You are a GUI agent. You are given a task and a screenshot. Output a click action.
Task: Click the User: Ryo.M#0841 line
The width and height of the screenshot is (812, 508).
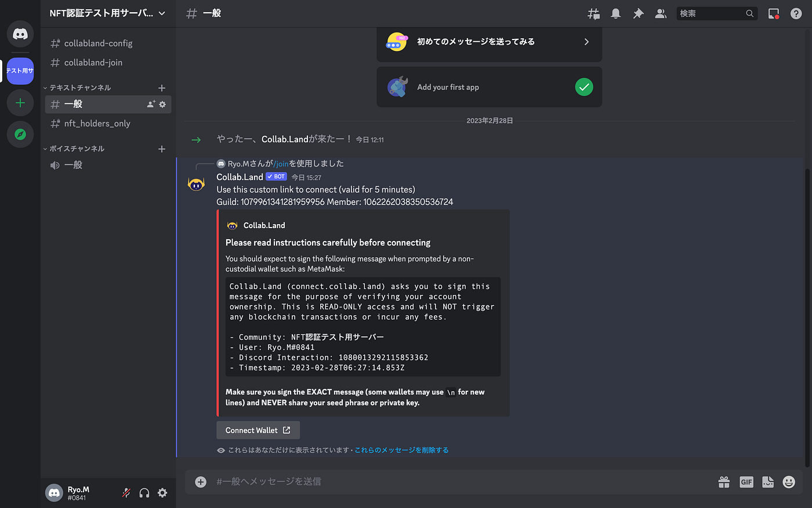[x=272, y=348]
